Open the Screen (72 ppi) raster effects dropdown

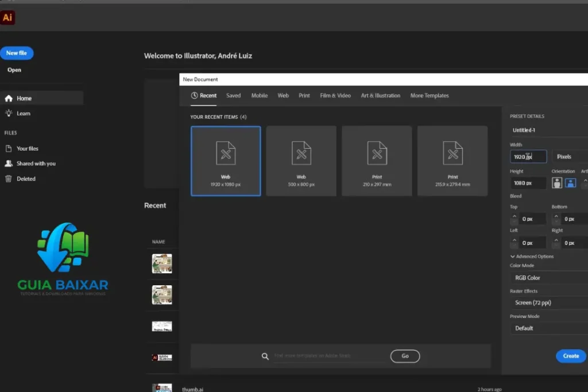point(549,302)
